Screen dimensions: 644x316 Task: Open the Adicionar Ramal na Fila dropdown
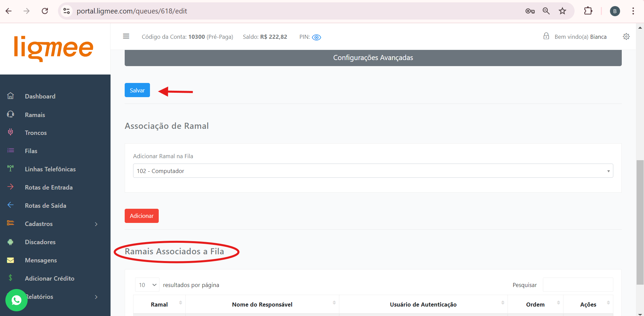coord(373,171)
